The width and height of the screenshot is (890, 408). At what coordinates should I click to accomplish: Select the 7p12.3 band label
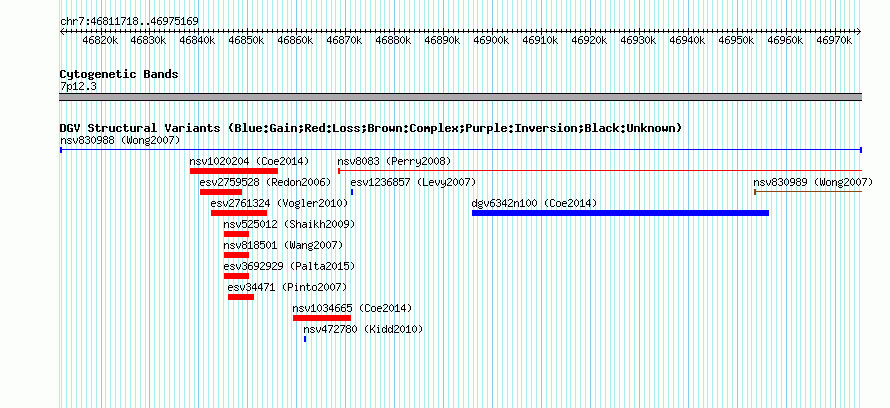click(x=78, y=87)
